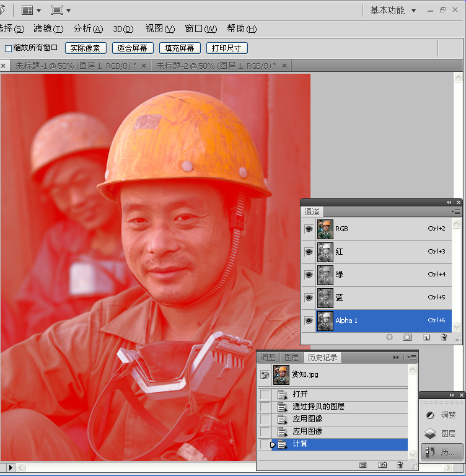The image size is (466, 476).
Task: Set history brush source to 计算 state
Action: coord(265,444)
